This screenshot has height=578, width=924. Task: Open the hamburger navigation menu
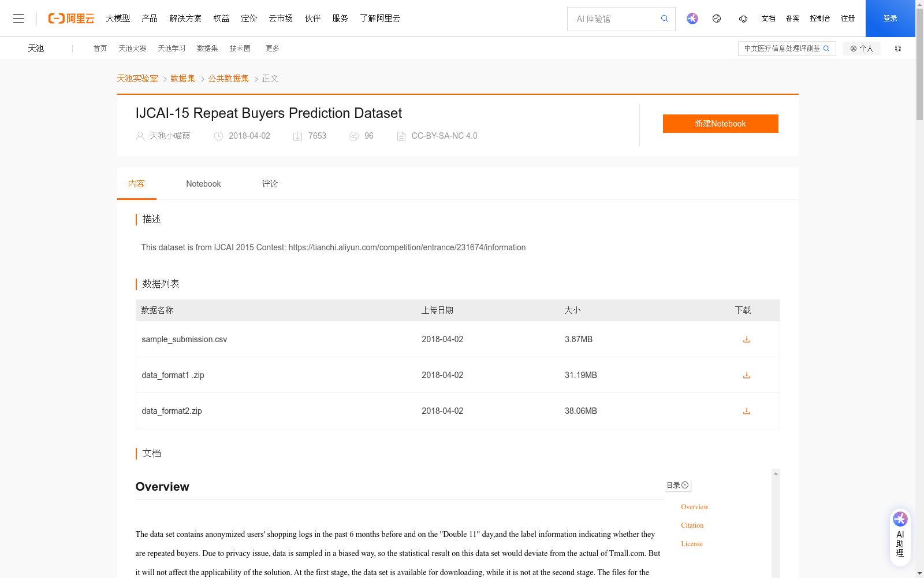point(18,18)
